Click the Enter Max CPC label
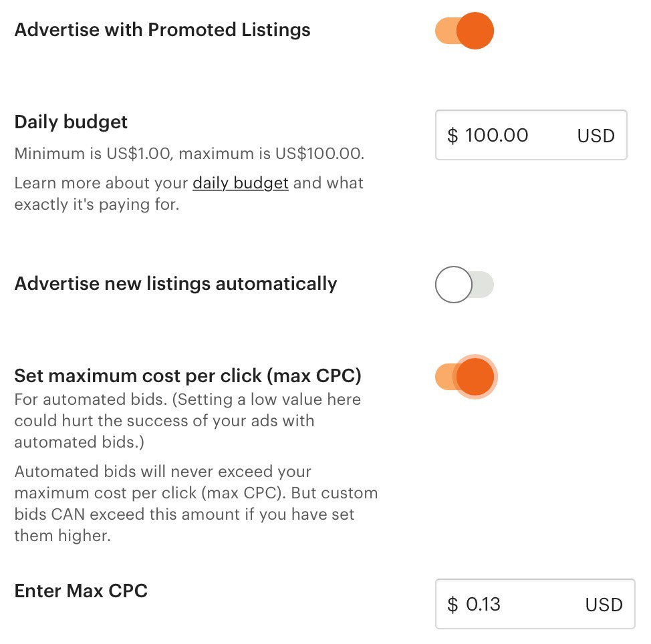 pos(81,591)
